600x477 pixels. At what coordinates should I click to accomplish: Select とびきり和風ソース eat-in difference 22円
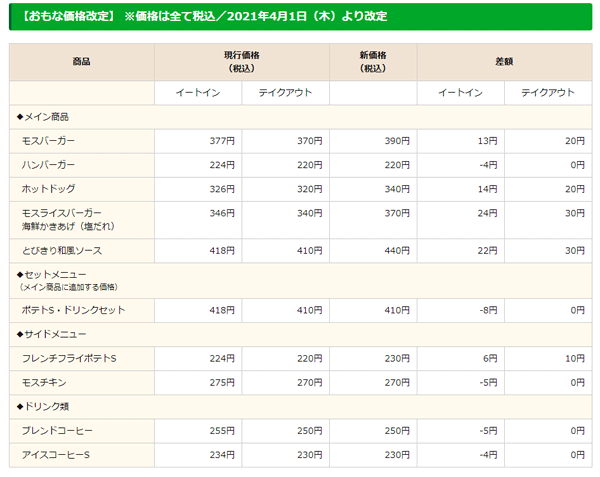point(488,251)
